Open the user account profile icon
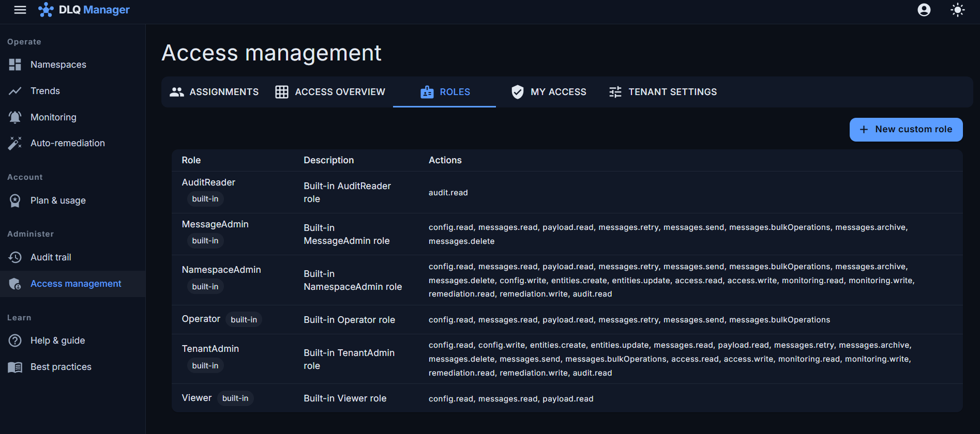The height and width of the screenshot is (434, 980). (x=924, y=10)
